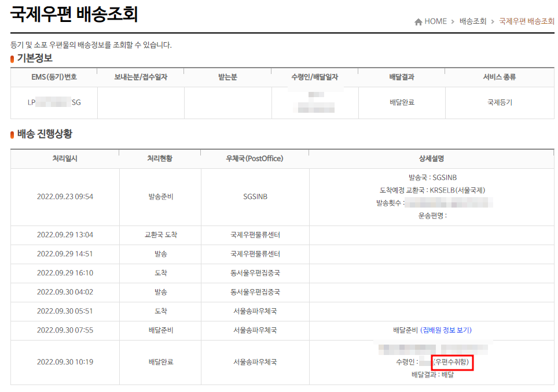The width and height of the screenshot is (558, 392).
Task: Select the 발송국 : SGSINB detail line
Action: [x=432, y=177]
